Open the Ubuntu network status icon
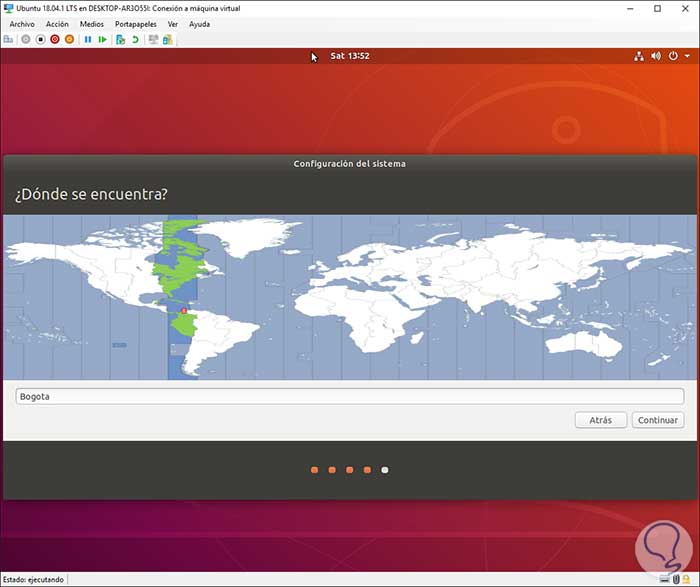This screenshot has height=587, width=700. [639, 56]
